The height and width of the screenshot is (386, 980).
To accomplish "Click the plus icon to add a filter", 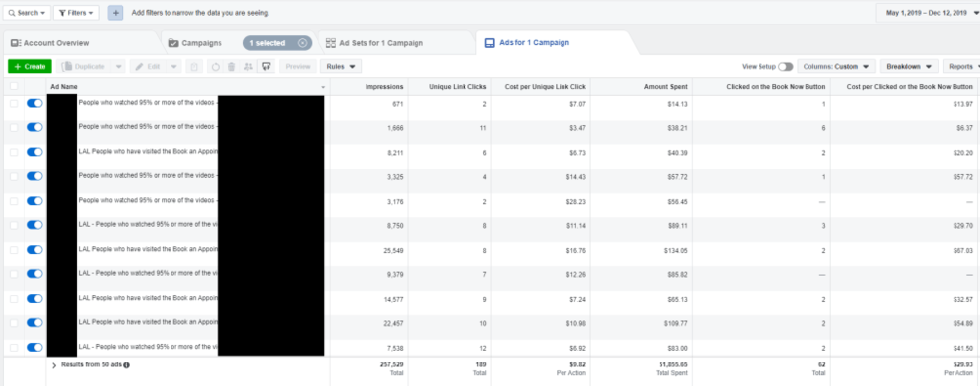I will 115,13.
